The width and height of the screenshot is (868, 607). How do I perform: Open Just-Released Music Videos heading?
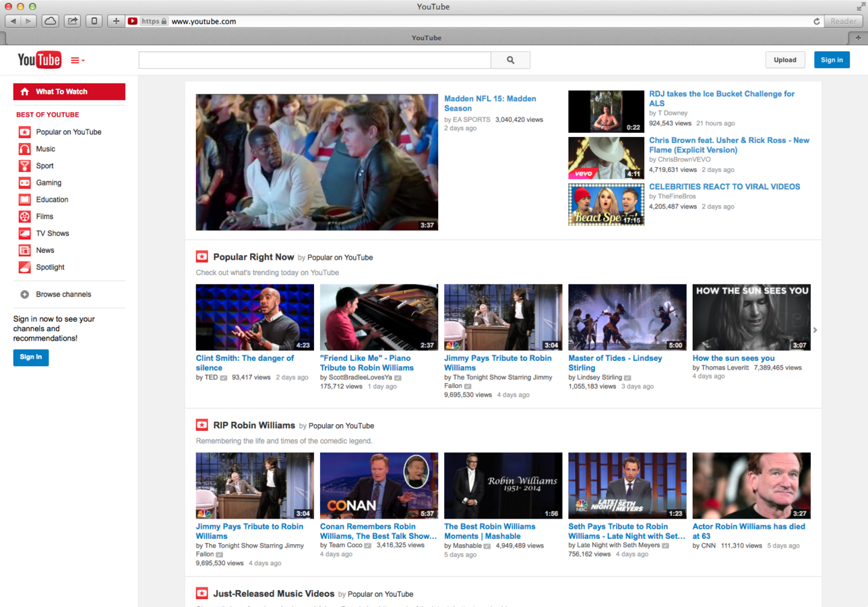coord(274,594)
